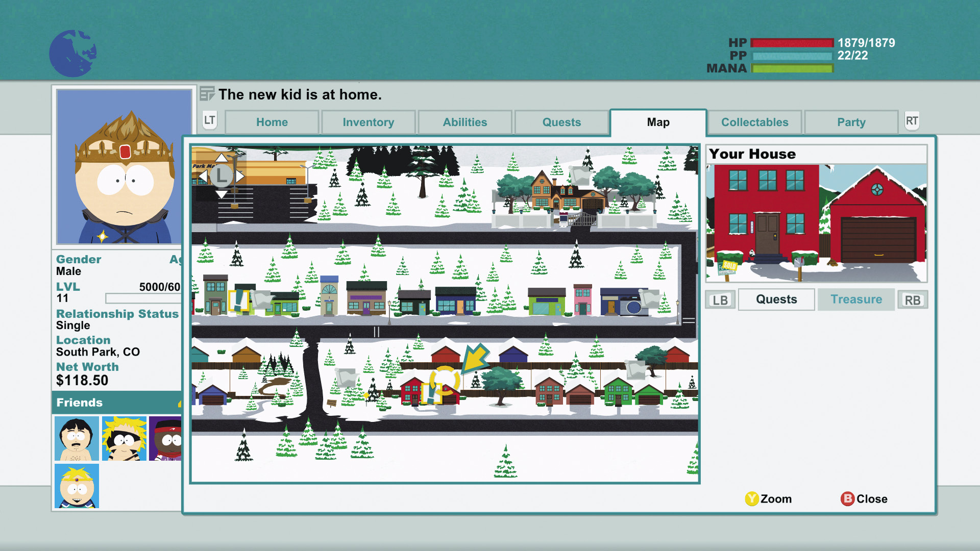Select the masked blond spiky-haired friend portrait

pos(124,438)
